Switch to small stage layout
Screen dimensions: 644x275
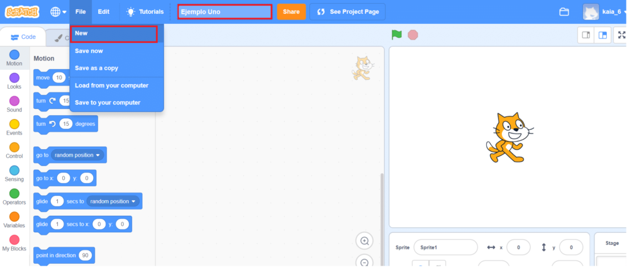(586, 35)
